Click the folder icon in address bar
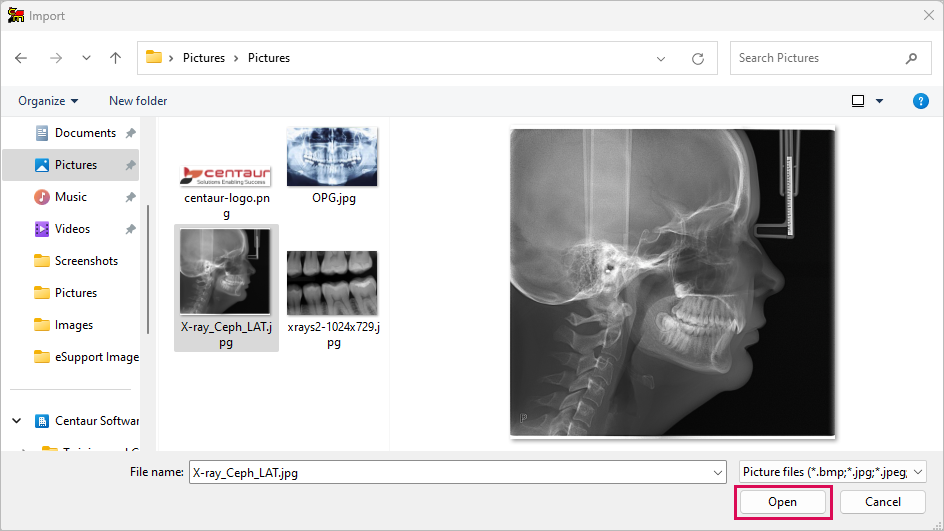Screen dimensions: 944x531 tap(154, 57)
